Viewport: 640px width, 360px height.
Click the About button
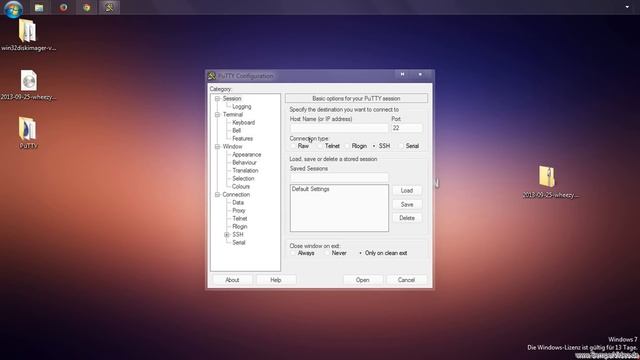[232, 280]
